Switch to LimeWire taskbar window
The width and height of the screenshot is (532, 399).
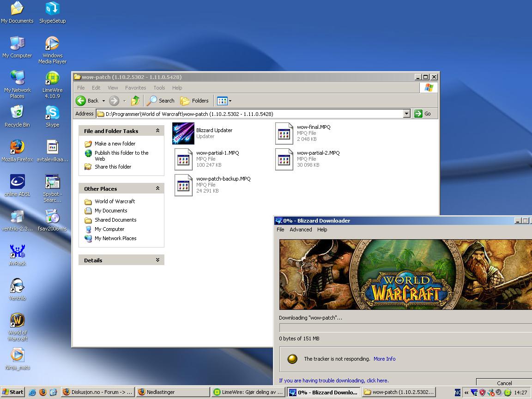[x=248, y=392]
